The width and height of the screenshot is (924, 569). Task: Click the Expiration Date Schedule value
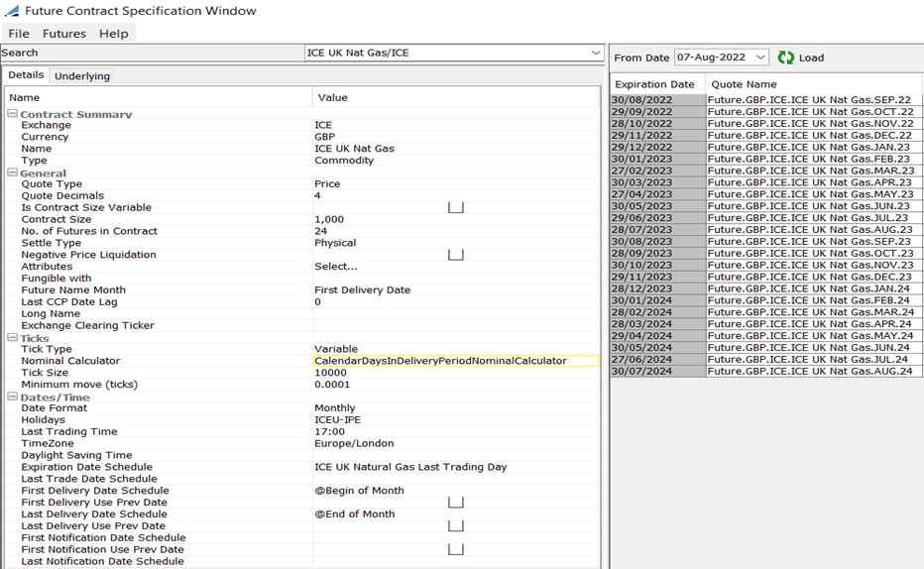click(x=410, y=467)
